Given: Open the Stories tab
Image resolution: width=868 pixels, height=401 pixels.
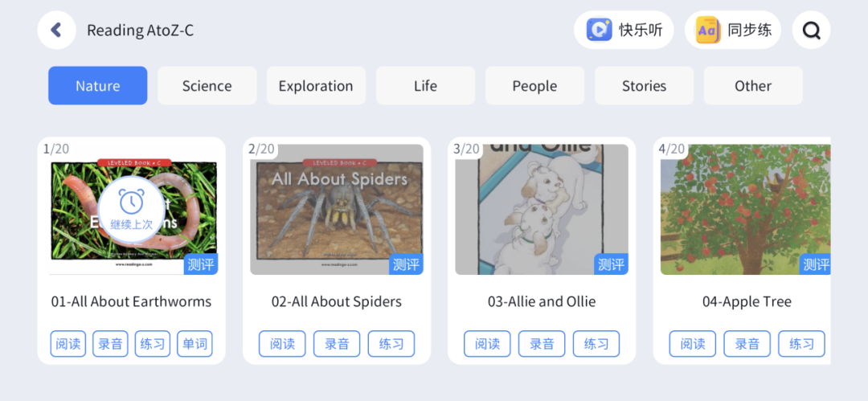Looking at the screenshot, I should (644, 86).
